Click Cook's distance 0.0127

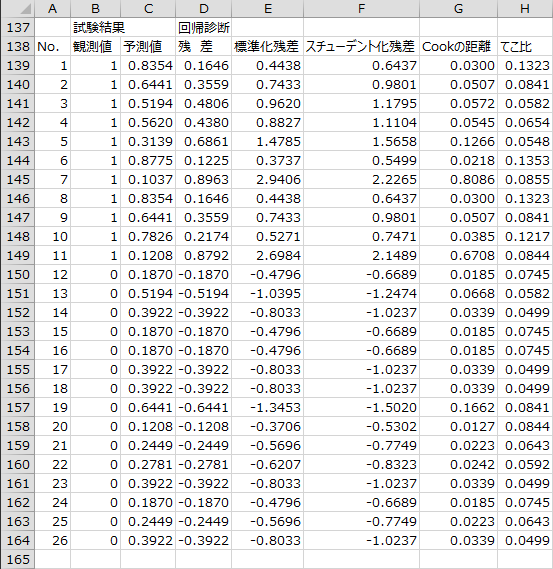[459, 426]
